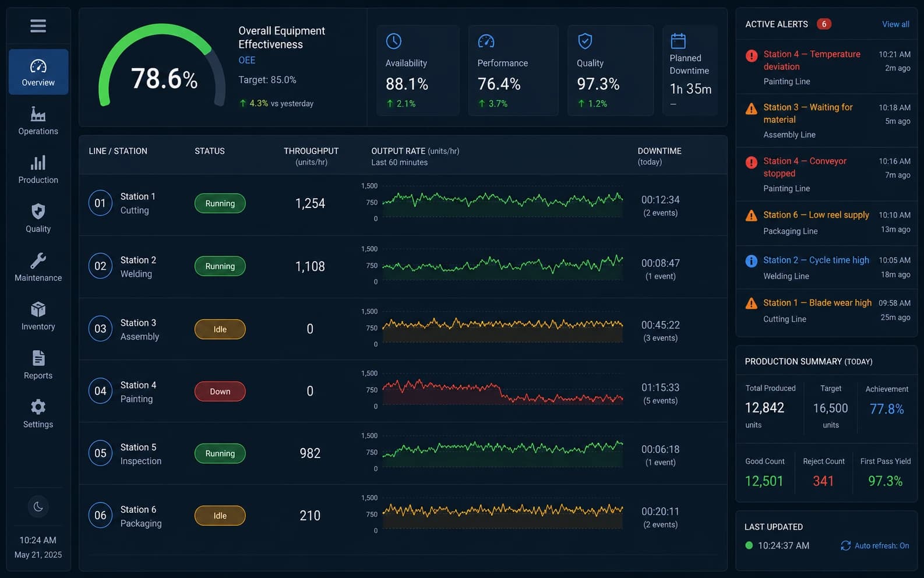Click the Performance speedometer icon
Viewport: 924px width, 578px height.
(x=486, y=41)
